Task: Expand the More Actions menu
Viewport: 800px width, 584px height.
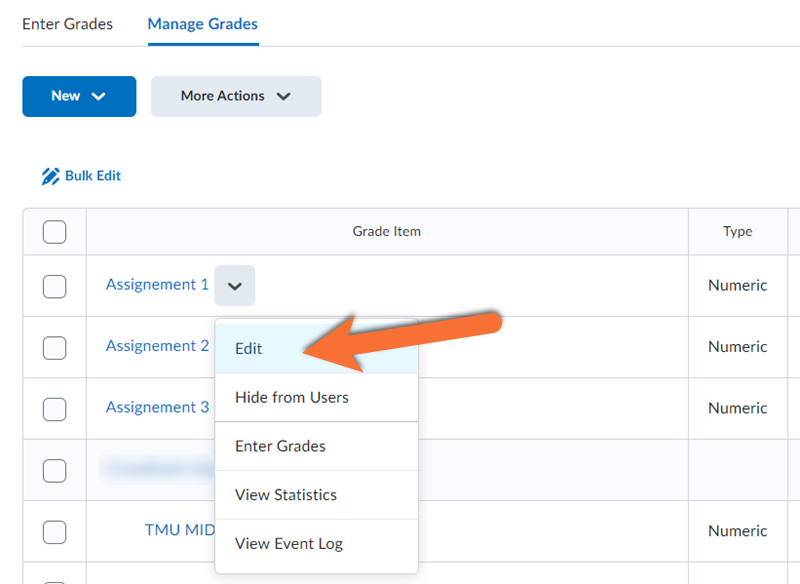Action: pyautogui.click(x=236, y=96)
